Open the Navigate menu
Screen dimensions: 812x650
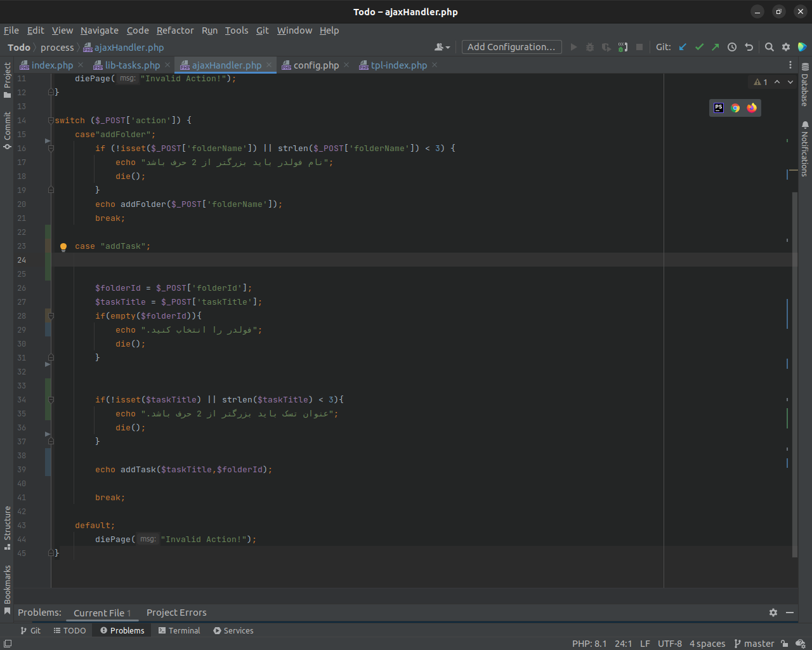tap(100, 30)
